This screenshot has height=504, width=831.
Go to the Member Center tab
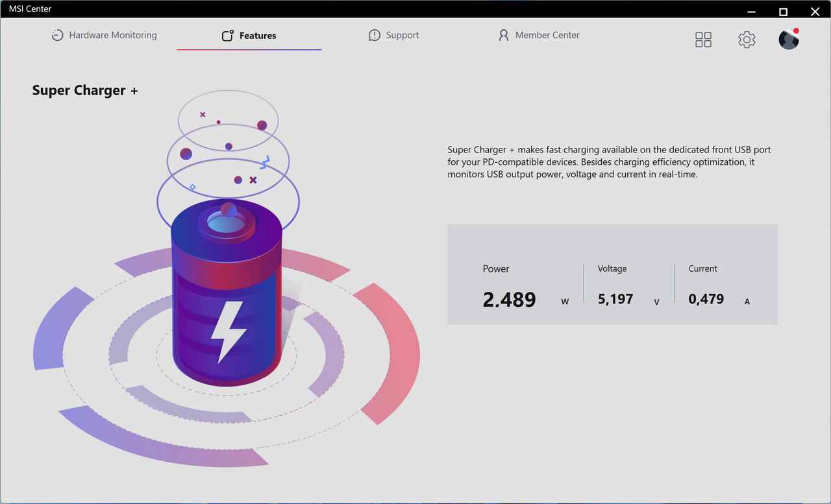coord(547,36)
